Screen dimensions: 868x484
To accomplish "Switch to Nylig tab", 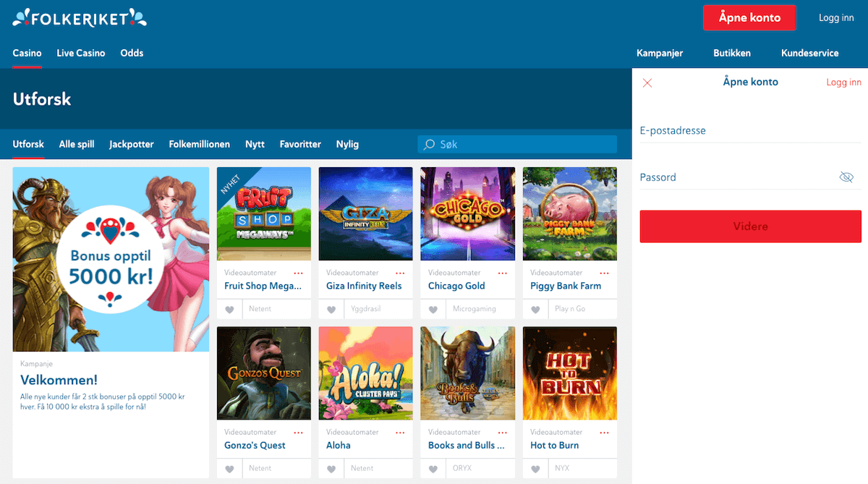I will tap(347, 144).
